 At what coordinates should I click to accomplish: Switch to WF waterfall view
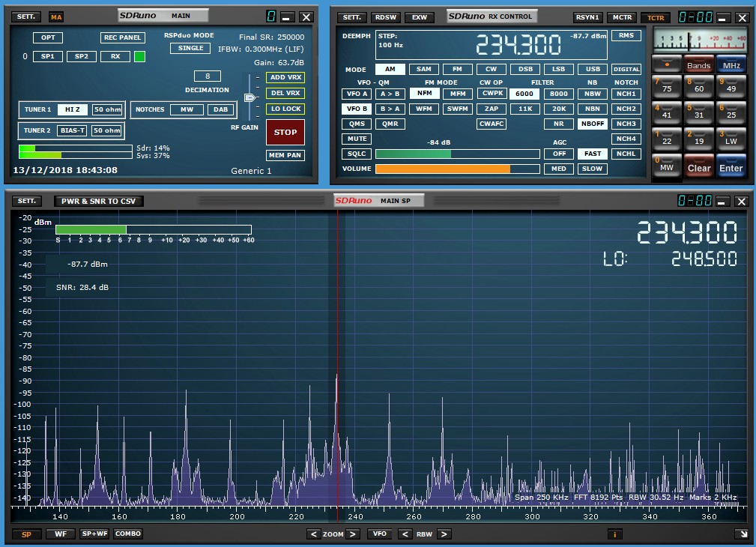pos(60,534)
